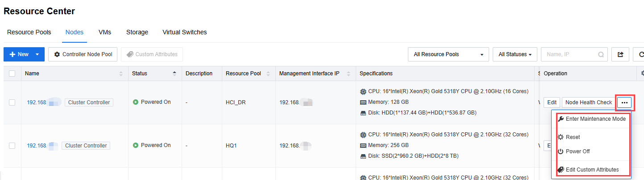644x180 pixels.
Task: Click the search magnifier icon
Action: (601, 55)
